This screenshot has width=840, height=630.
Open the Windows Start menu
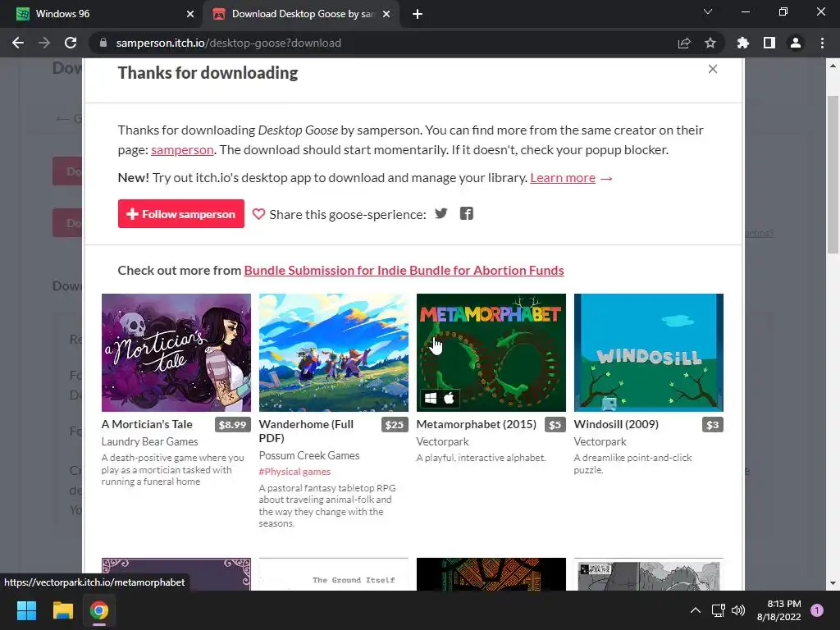(26, 610)
